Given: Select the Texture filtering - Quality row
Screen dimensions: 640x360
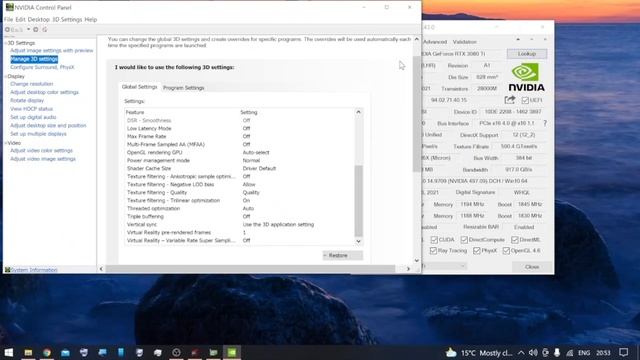Looking at the screenshot, I should [x=240, y=192].
